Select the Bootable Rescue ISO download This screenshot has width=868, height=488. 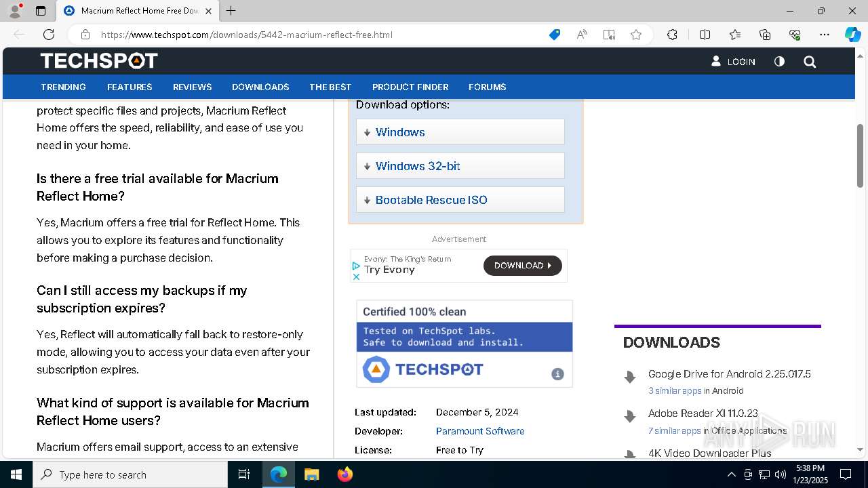[x=460, y=200]
